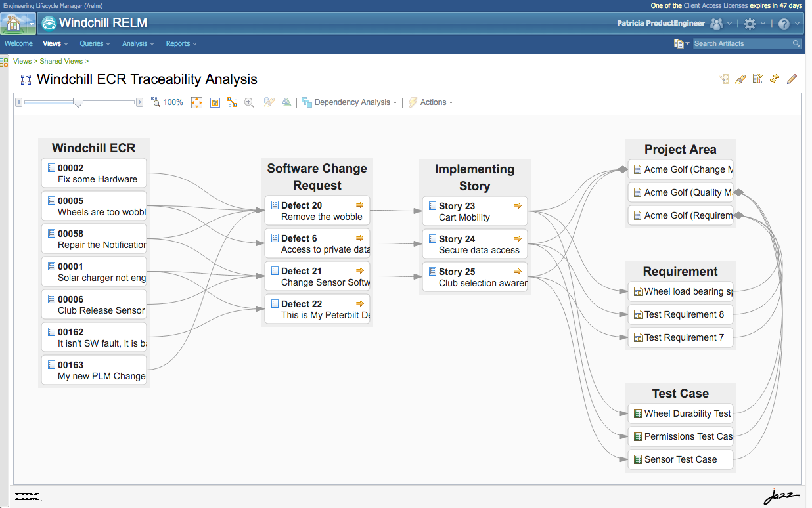Screen dimensions: 812x508
Task: Open the team users icon menu
Action: coord(717,24)
